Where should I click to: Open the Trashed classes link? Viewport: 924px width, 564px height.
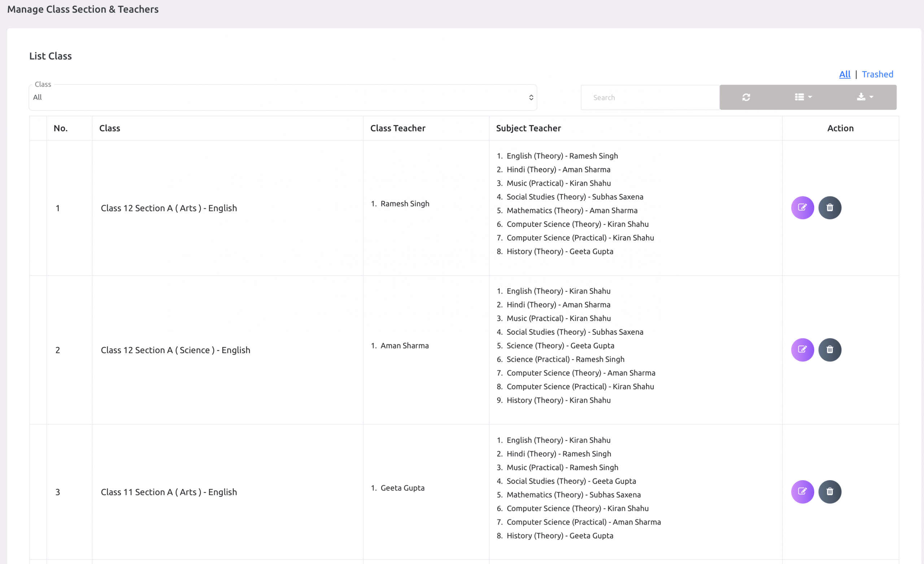877,74
